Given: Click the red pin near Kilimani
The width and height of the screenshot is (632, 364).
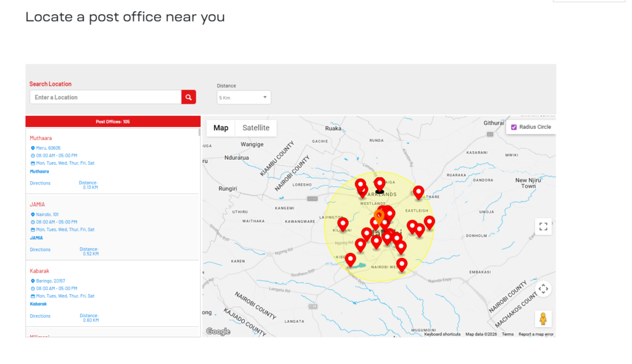Looking at the screenshot, I should [343, 224].
